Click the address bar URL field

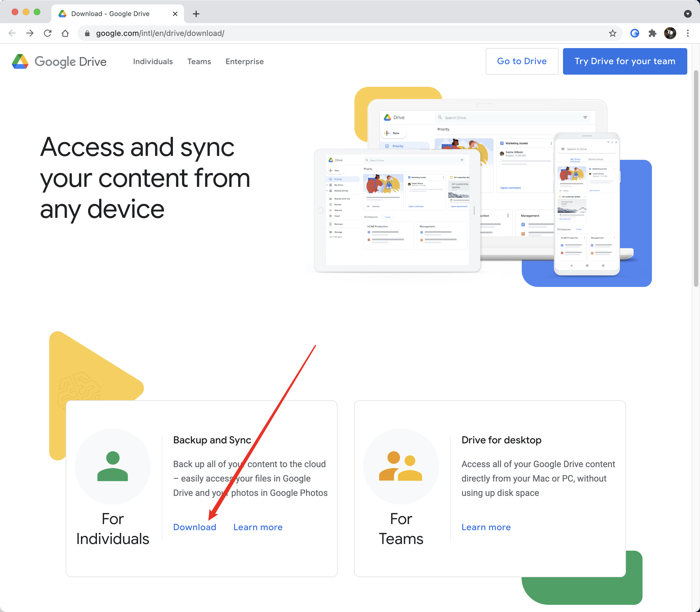pos(307,33)
